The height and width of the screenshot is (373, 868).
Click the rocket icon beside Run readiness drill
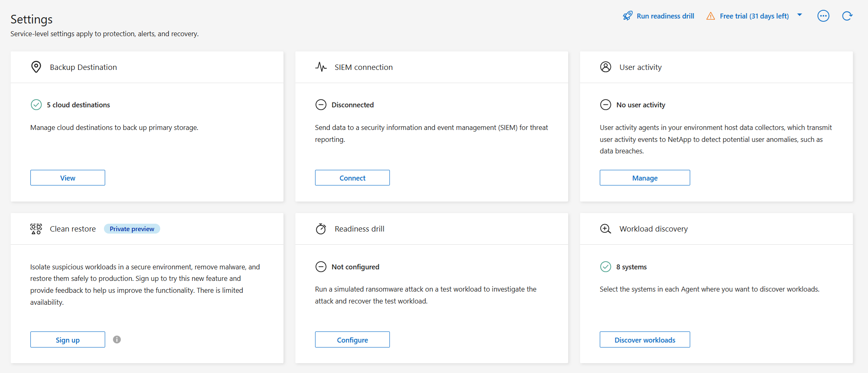[x=627, y=16]
